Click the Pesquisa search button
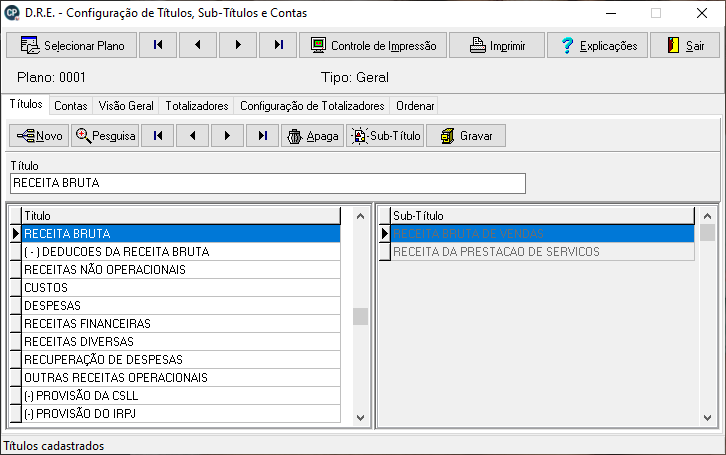Screen dimensions: 726x455 [x=105, y=136]
